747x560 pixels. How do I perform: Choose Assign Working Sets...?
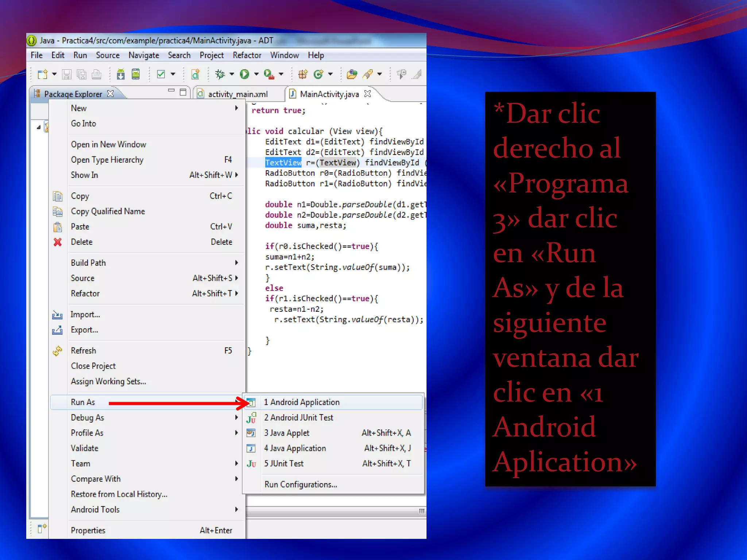pos(147,381)
